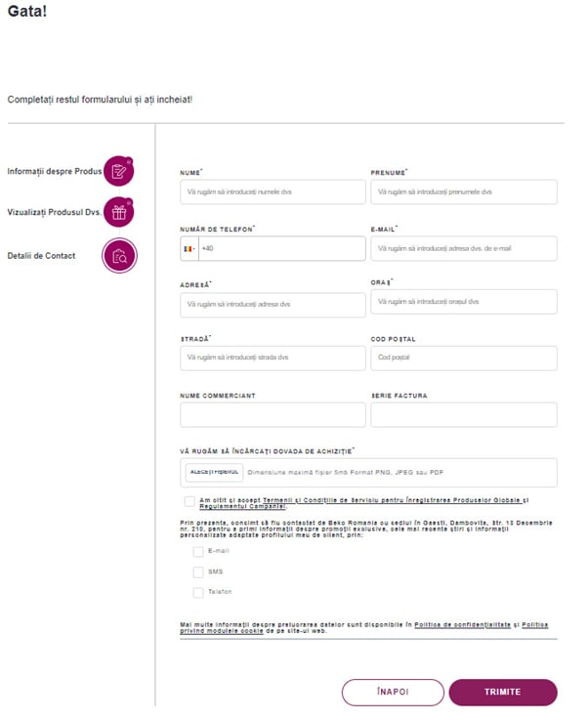Select the Informații despre Produs step label
This screenshot has height=720, width=588.
coord(54,171)
